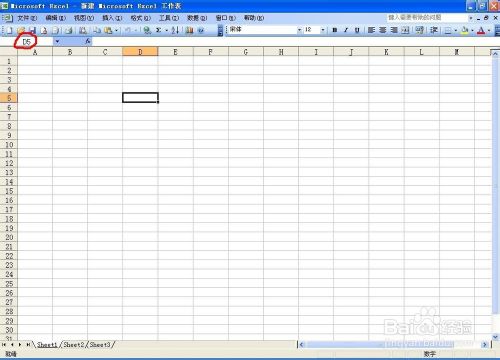Screen dimensions: 500x360
Task: Switch to the Sheet2 tab
Action: [73, 345]
